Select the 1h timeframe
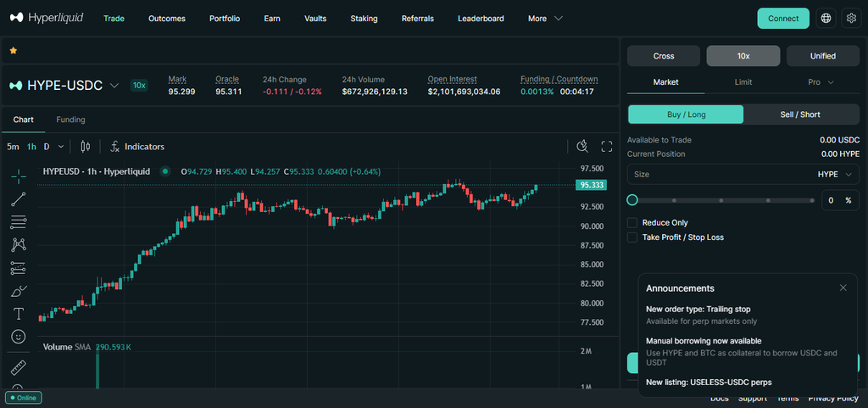 coord(31,147)
